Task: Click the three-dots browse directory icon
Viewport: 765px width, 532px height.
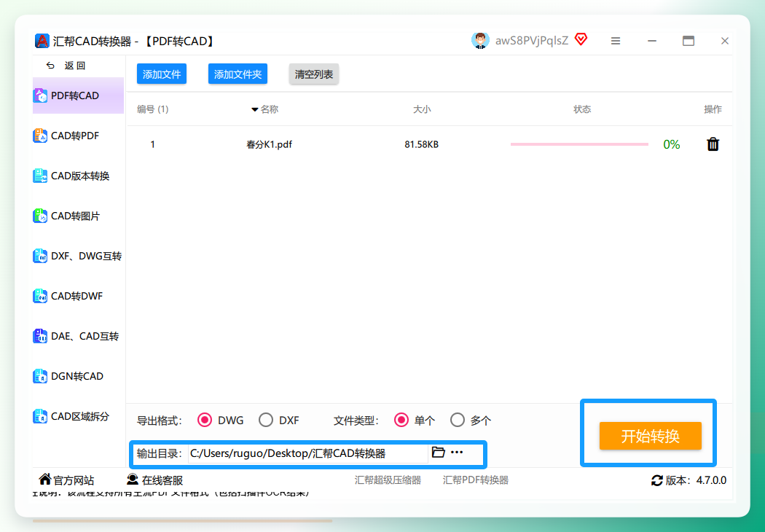Action: 457,452
